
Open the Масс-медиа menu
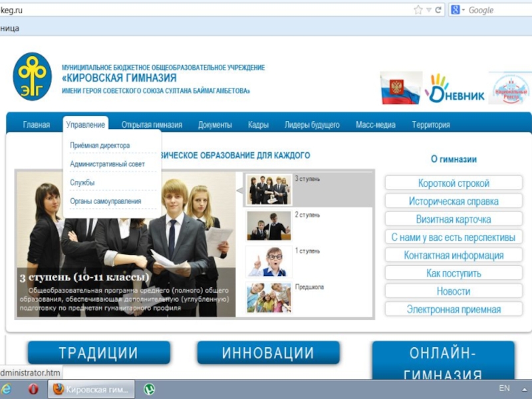tap(376, 125)
